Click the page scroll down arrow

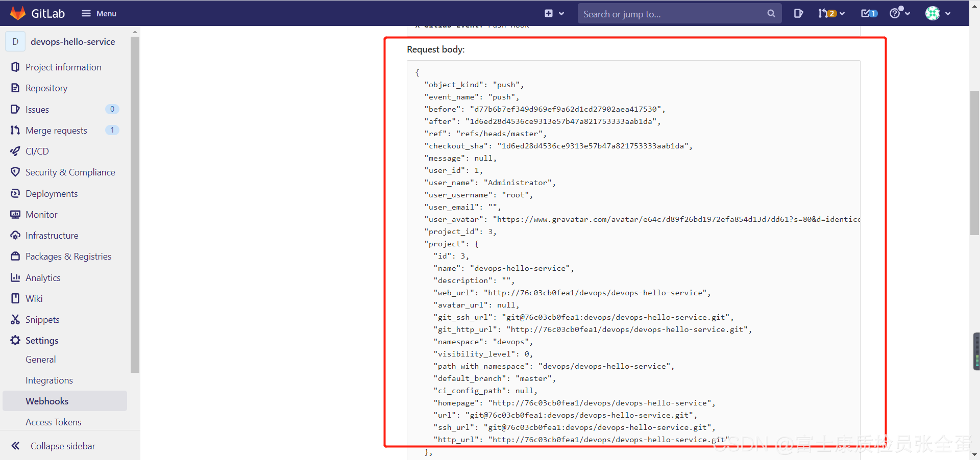click(x=974, y=455)
